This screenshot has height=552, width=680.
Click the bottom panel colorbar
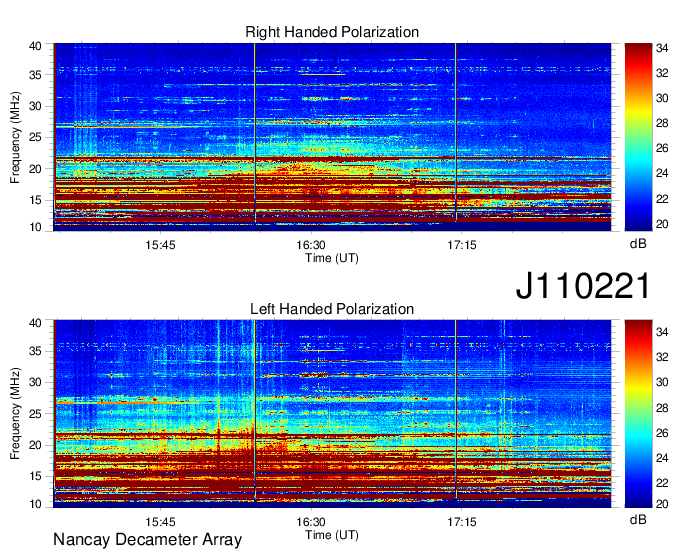tap(638, 414)
